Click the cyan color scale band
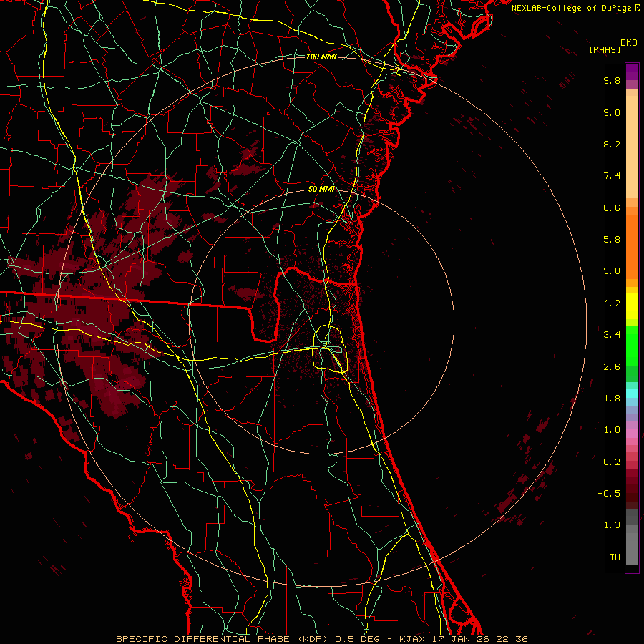This screenshot has height=644, width=644. [x=632, y=394]
